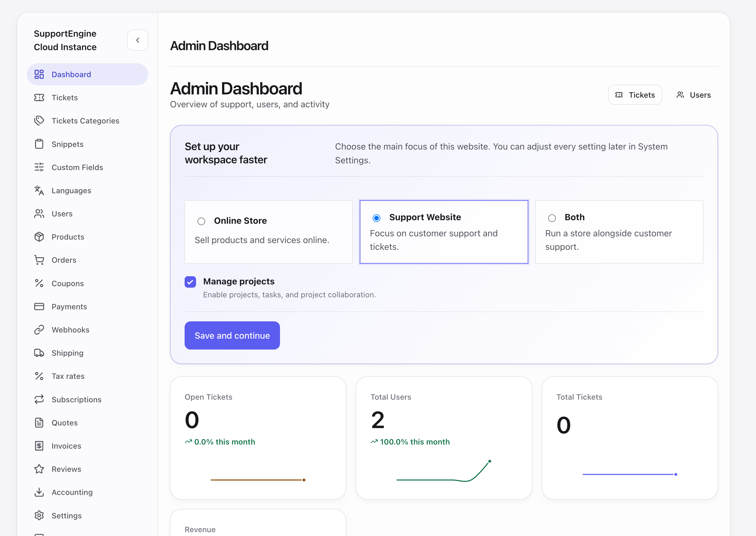756x536 pixels.
Task: Navigate to Languages in sidebar
Action: point(87,190)
